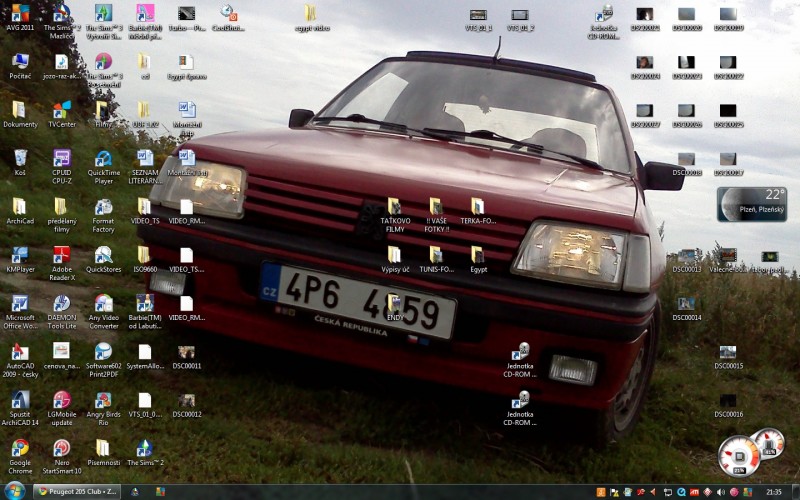Open the Egypt folder
Image resolution: width=800 pixels, height=500 pixels.
click(478, 255)
